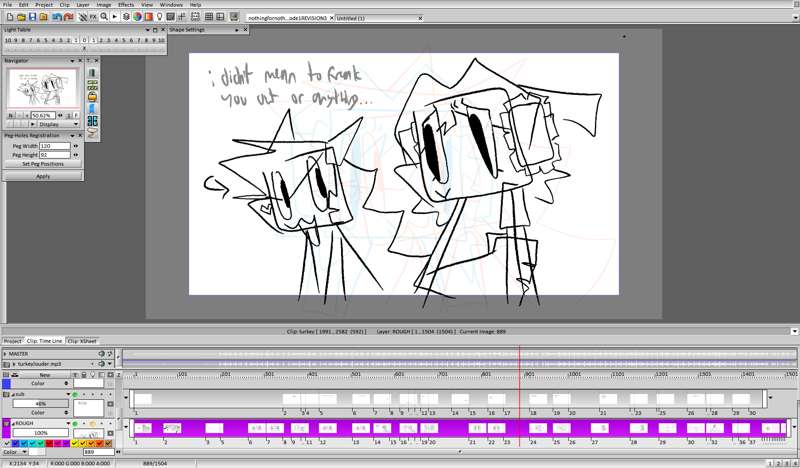
Task: Click the lock column icon in layer header
Action: pos(84,375)
